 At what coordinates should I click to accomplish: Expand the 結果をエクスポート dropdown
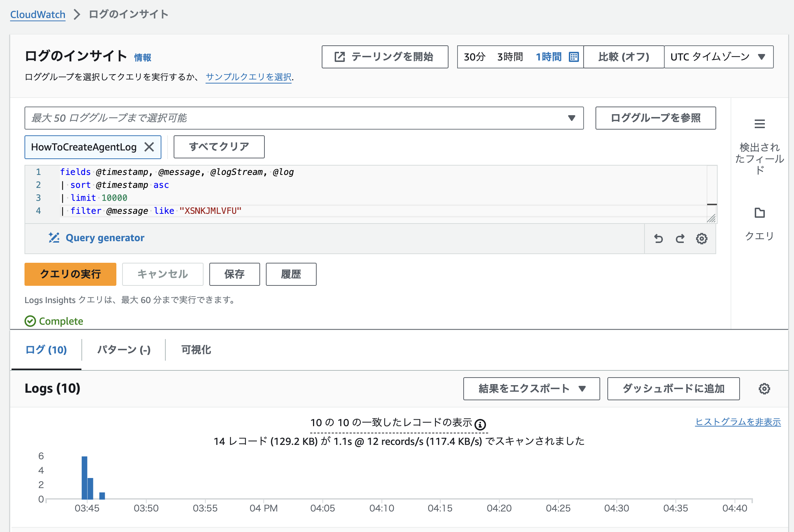point(531,389)
